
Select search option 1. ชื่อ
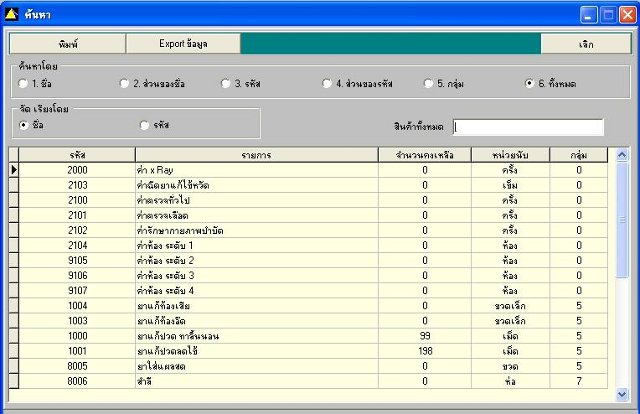tap(23, 84)
